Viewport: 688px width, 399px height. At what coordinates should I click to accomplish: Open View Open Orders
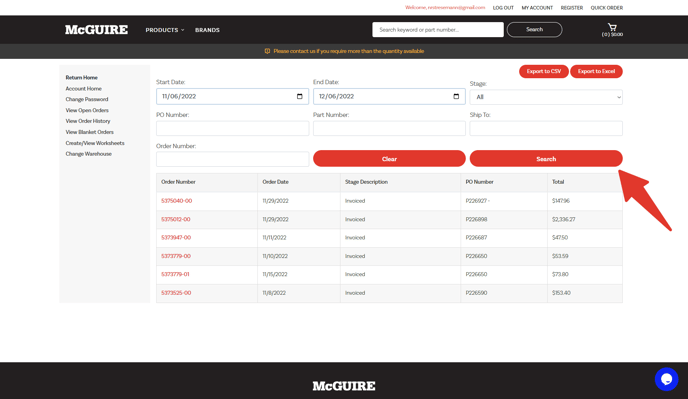pos(87,110)
